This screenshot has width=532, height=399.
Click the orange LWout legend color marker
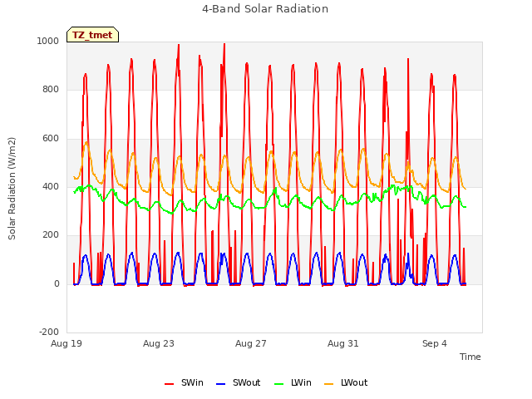click(x=329, y=384)
